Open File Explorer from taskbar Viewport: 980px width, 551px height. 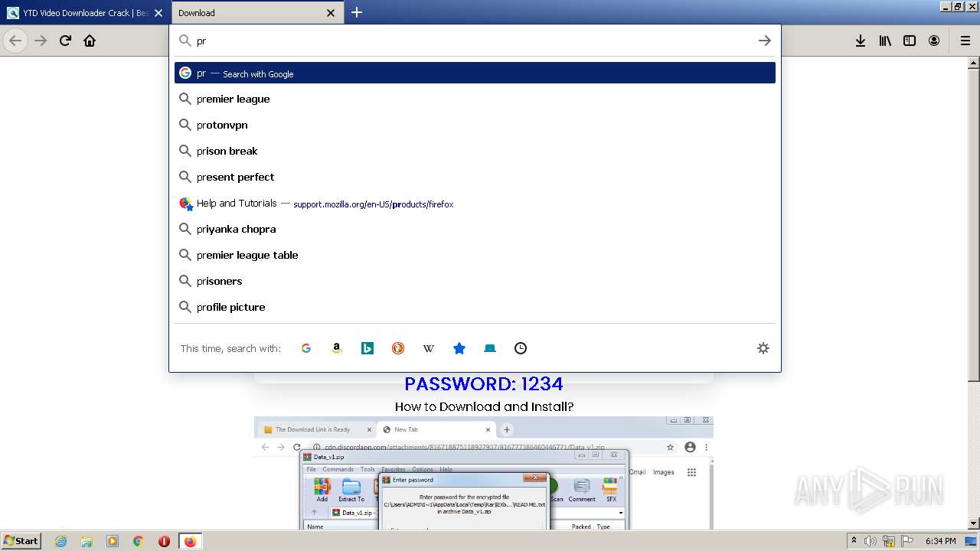click(87, 541)
